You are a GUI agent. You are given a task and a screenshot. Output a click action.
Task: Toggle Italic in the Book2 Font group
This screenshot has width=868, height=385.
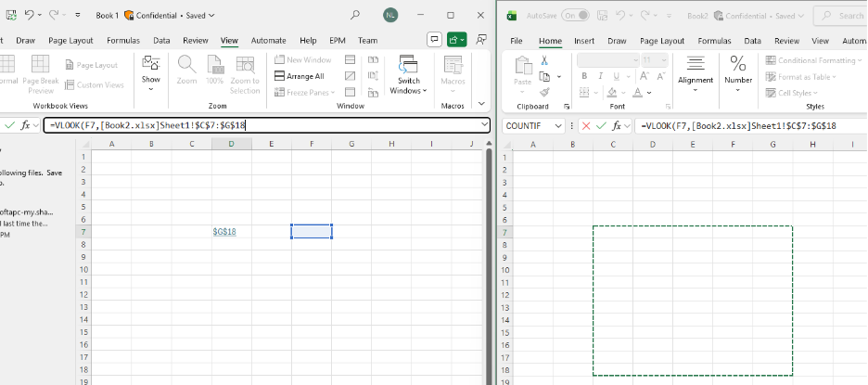(599, 76)
